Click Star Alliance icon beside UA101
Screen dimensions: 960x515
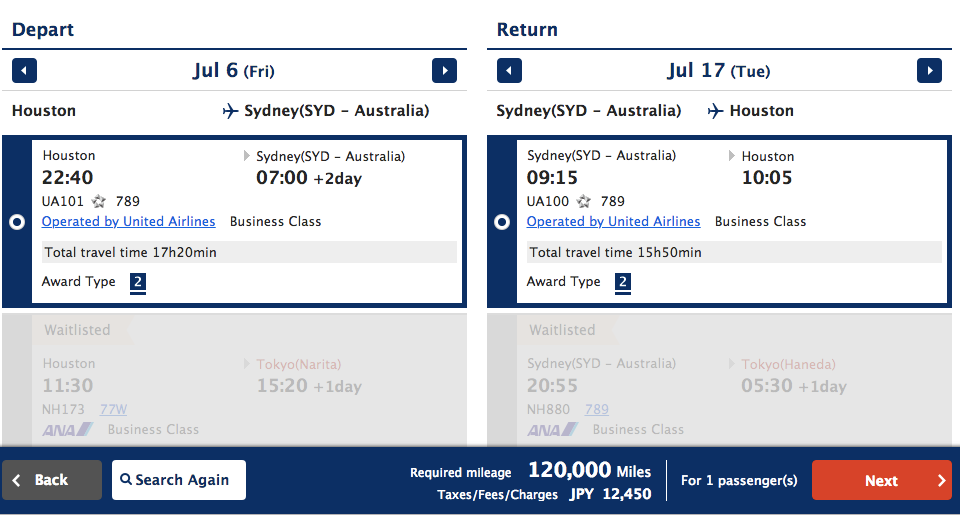click(99, 201)
